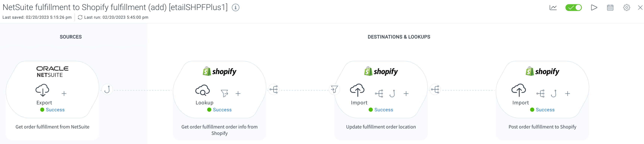Screen dimensions: 644x144
Task: Show flow info next to title
Action: (235, 8)
